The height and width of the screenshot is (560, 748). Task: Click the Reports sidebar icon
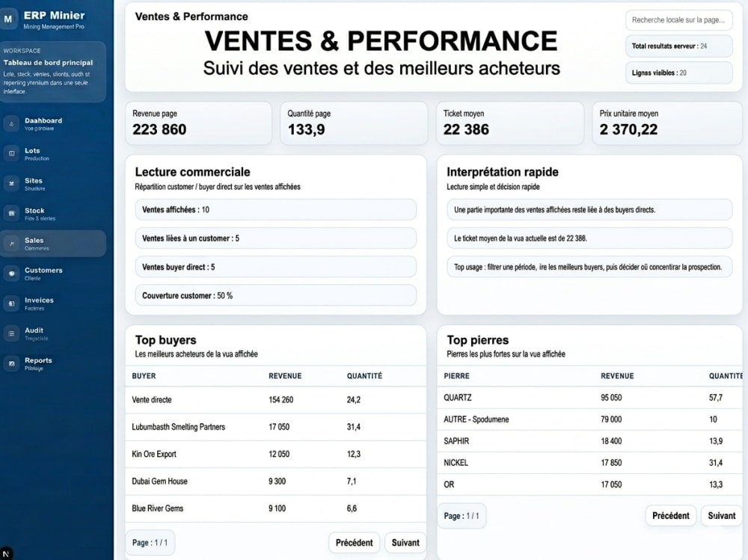pos(11,363)
